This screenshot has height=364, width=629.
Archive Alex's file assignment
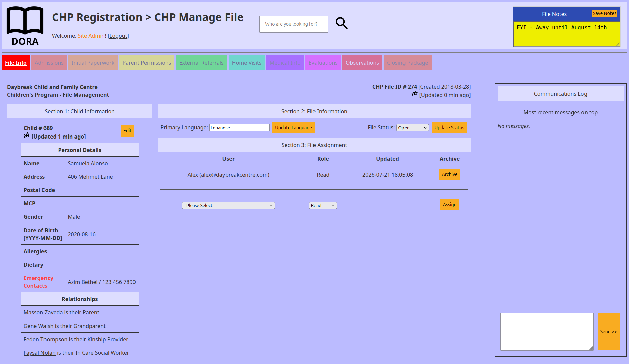point(450,174)
